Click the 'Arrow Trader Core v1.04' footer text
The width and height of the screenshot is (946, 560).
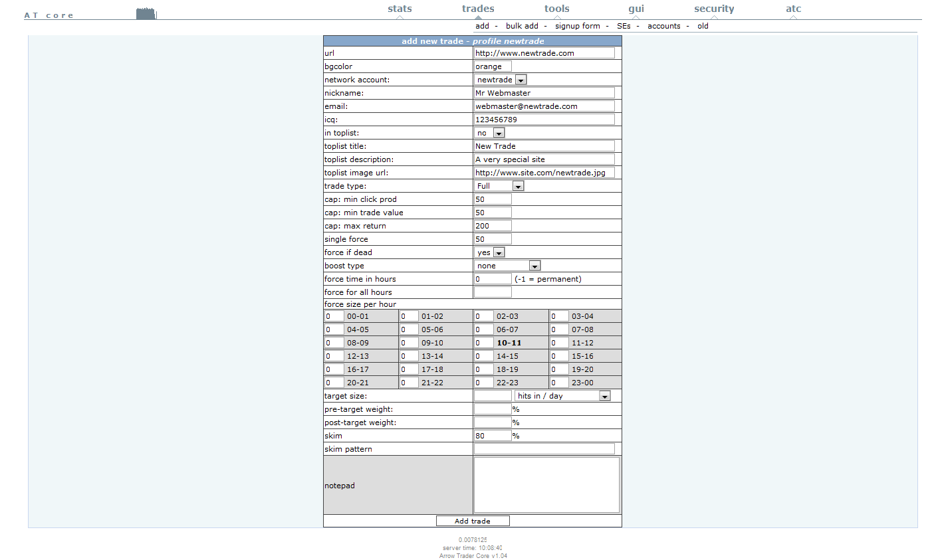[x=473, y=556]
